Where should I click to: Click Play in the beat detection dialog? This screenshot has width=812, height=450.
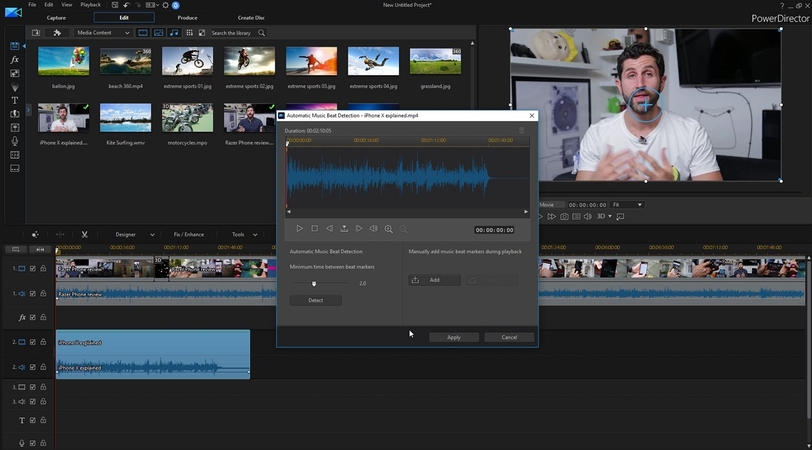[299, 228]
